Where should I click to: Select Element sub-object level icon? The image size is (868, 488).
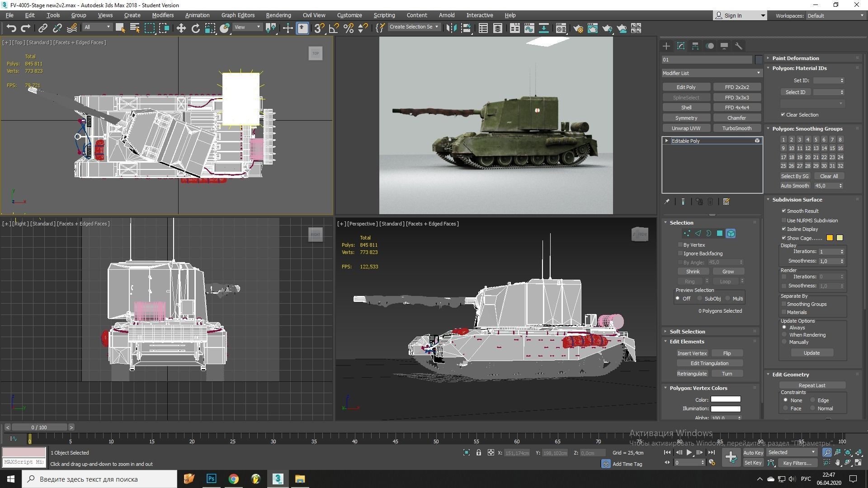(731, 234)
